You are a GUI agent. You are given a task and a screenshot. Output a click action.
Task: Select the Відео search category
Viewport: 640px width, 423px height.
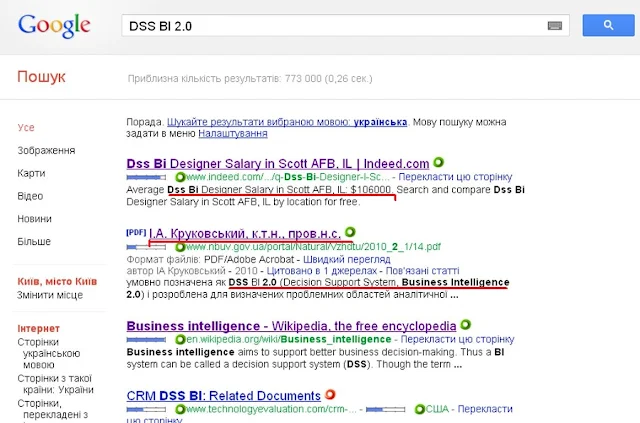tap(30, 196)
